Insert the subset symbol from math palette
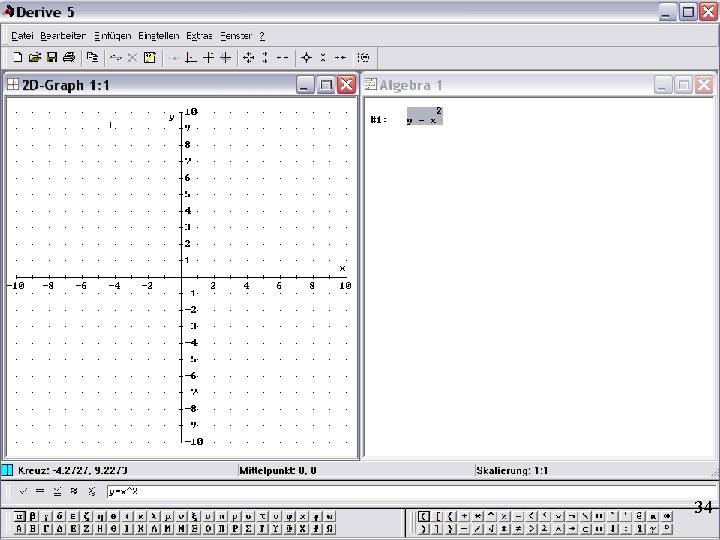The image size is (720, 540). [585, 529]
